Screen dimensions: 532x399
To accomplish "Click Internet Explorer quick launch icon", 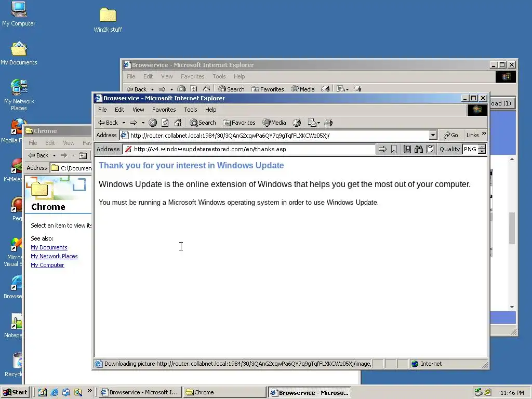I will coord(54,392).
